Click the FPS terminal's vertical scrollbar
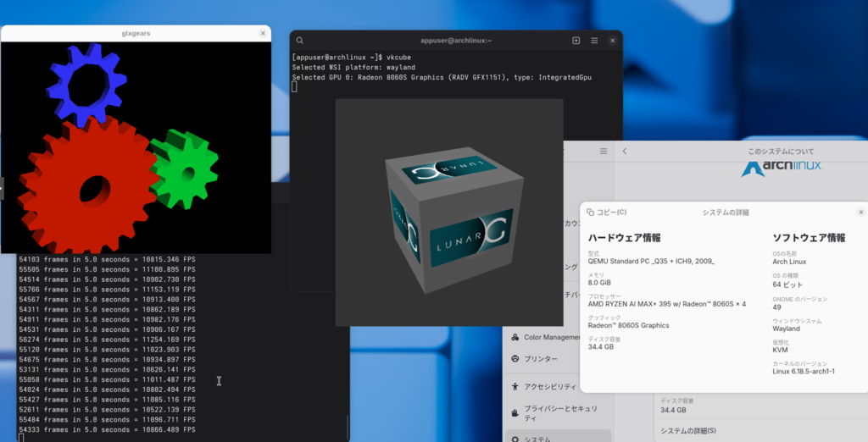868x442 pixels. point(347,423)
